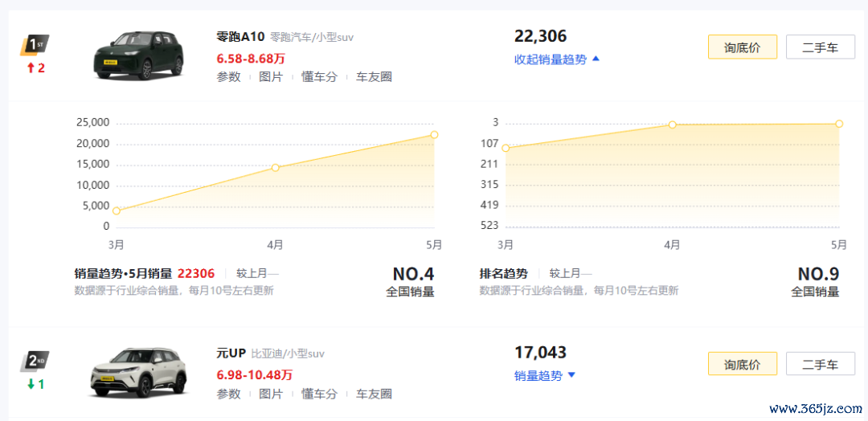Click the 4月 point on ranking chart
Image resolution: width=868 pixels, height=421 pixels.
tap(672, 125)
